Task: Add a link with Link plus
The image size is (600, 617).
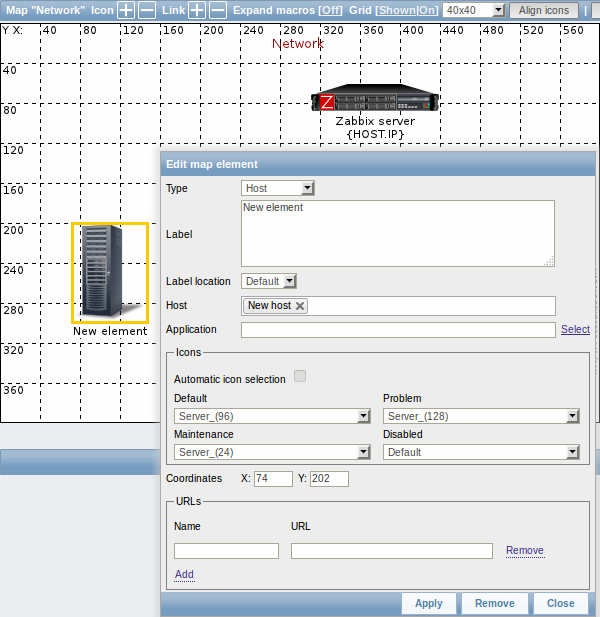Action: coord(197,10)
